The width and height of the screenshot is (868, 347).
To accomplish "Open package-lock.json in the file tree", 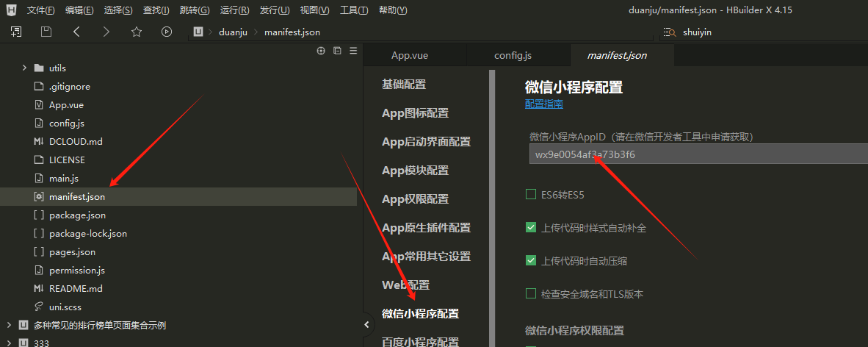I will click(x=88, y=233).
